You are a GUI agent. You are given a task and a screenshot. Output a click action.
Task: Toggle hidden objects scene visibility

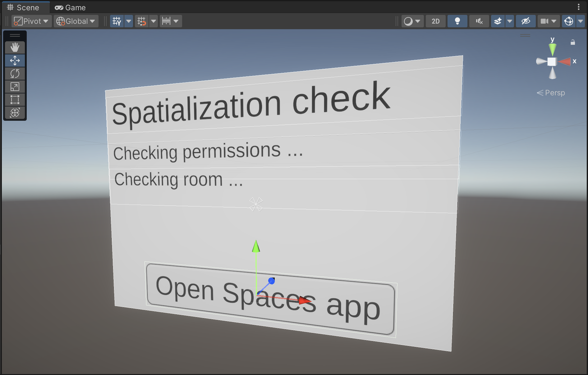click(x=526, y=21)
